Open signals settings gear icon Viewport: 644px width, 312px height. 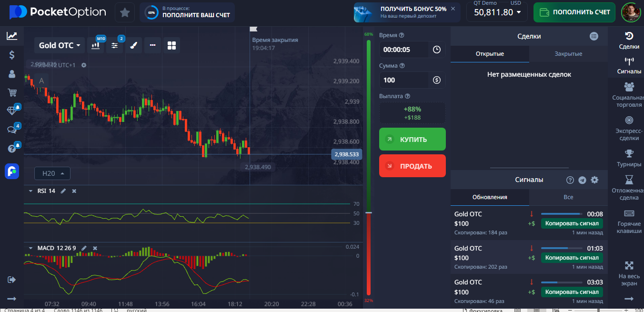click(x=594, y=180)
